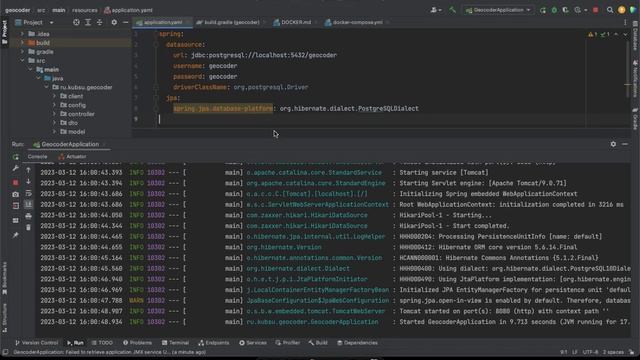Expand the client package
The height and width of the screenshot is (360, 640).
[x=54, y=96]
